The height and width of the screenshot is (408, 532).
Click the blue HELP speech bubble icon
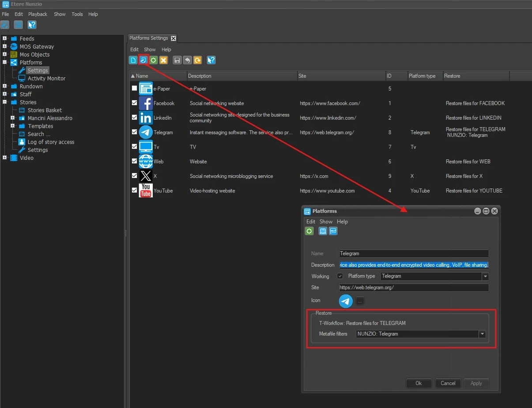point(333,231)
